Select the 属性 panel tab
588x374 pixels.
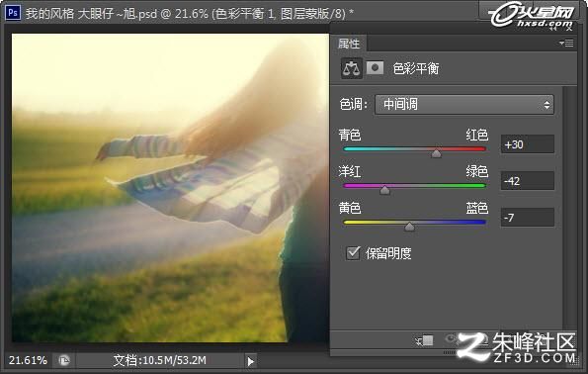(349, 44)
